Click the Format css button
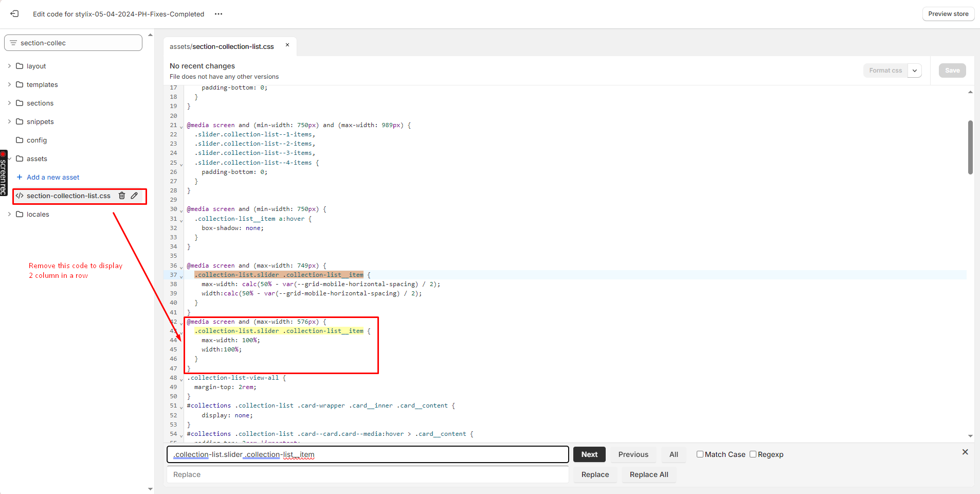980x494 pixels. point(885,70)
